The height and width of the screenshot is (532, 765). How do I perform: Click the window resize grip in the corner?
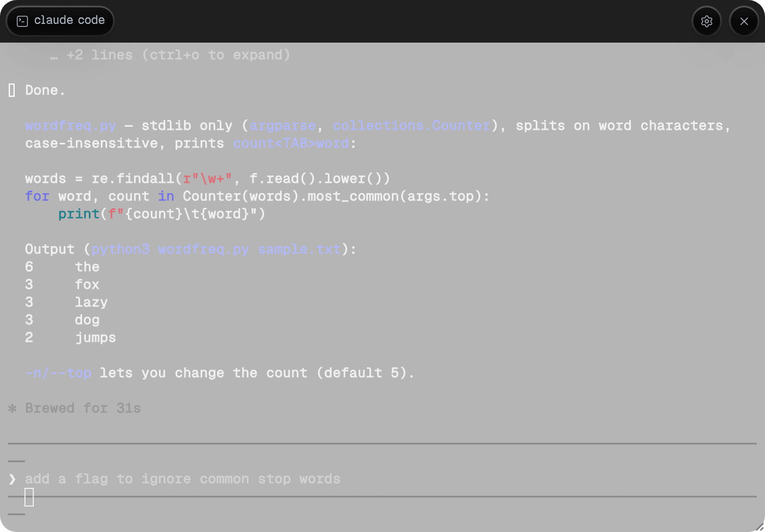(759, 526)
